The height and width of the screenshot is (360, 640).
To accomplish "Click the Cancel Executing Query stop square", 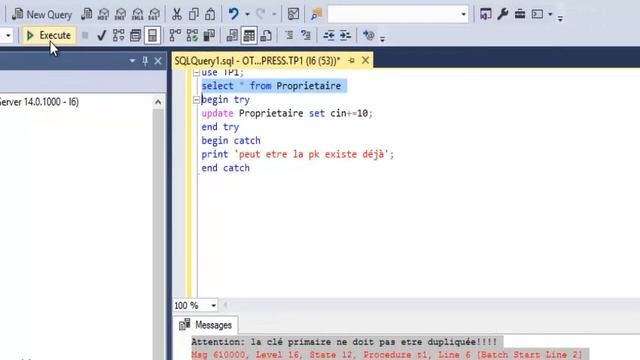I will [x=85, y=36].
